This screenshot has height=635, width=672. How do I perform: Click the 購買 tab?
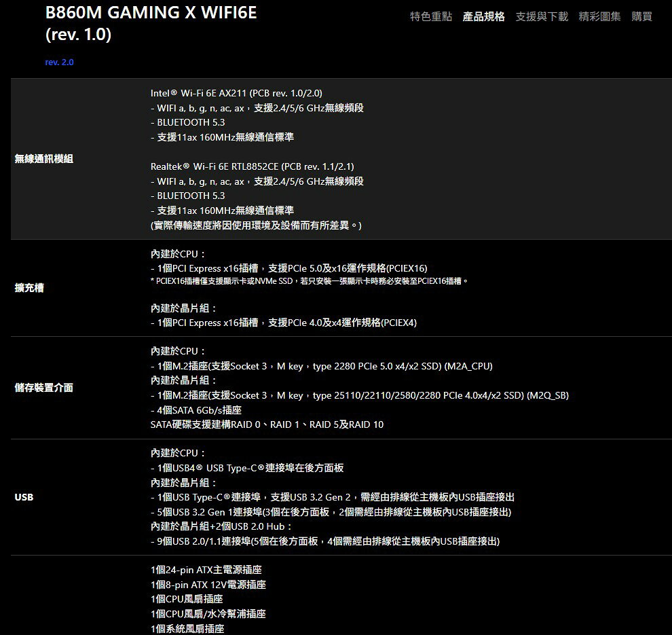point(641,16)
